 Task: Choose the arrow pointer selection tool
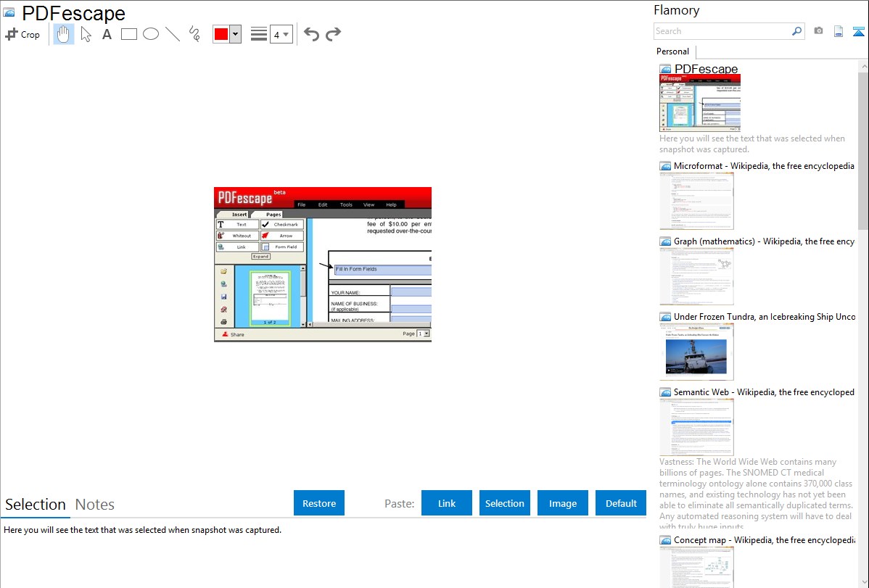click(x=86, y=34)
